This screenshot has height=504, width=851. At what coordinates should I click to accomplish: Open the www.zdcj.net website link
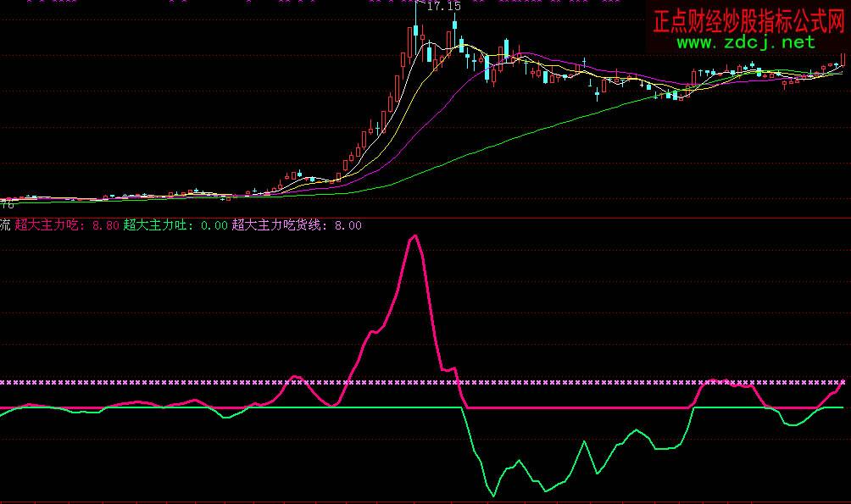click(x=745, y=42)
